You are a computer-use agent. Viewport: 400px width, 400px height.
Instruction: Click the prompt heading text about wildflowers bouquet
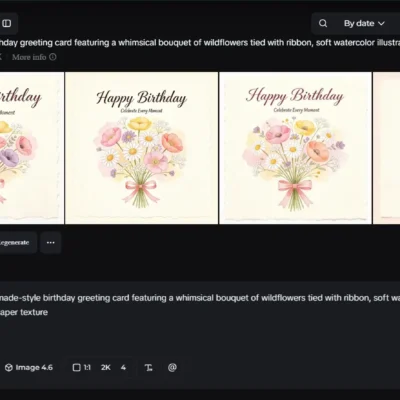(x=200, y=43)
